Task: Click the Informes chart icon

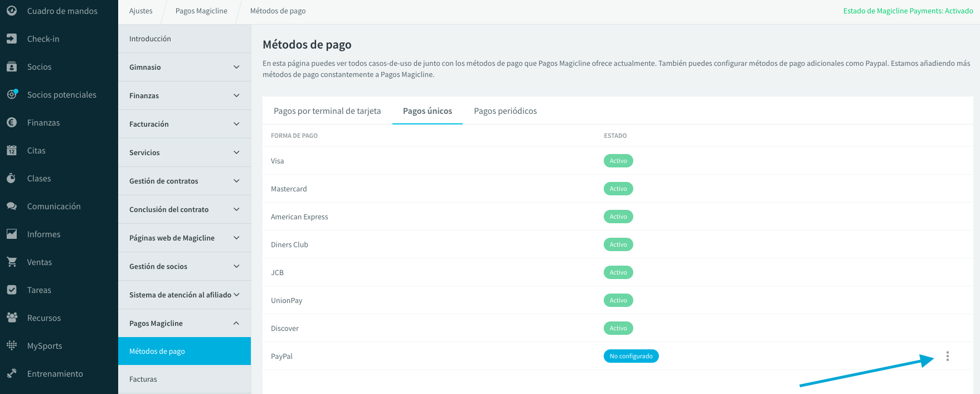Action: pyautogui.click(x=12, y=234)
